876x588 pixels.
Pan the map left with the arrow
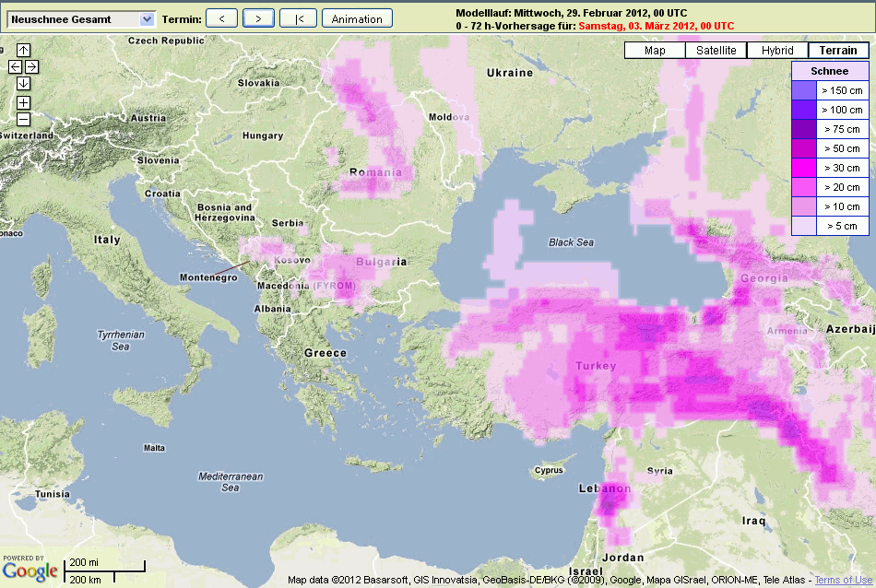point(15,66)
